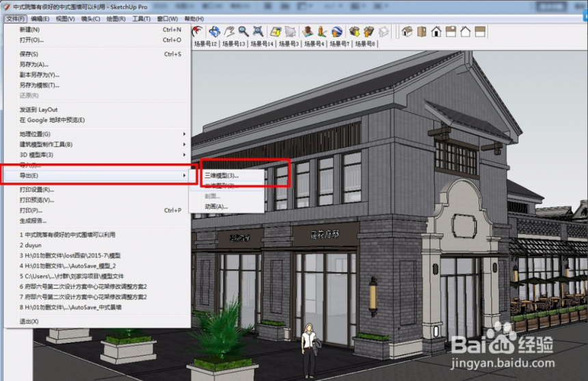
Task: Choose 退出(X) to quit SketchUp
Action: click(97, 321)
